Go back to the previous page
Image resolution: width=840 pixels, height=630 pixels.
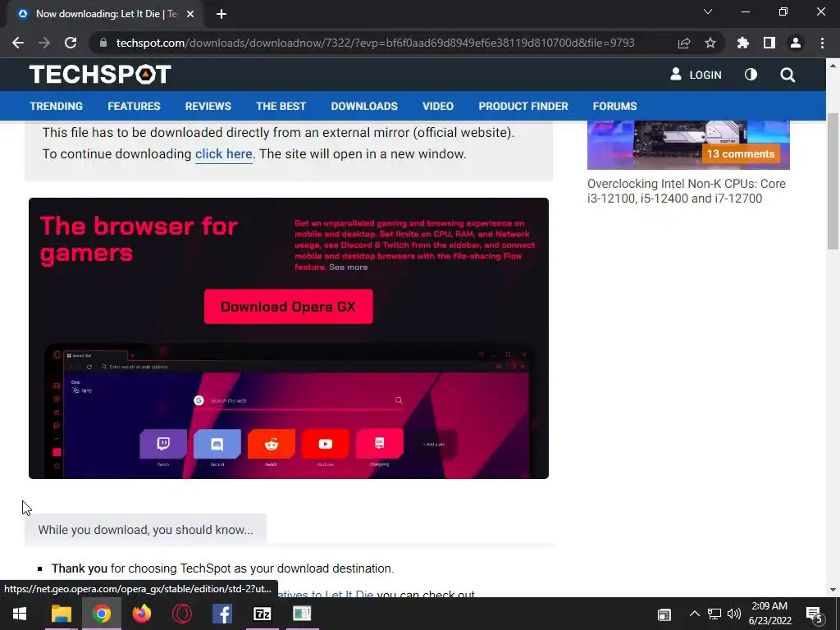coord(18,43)
